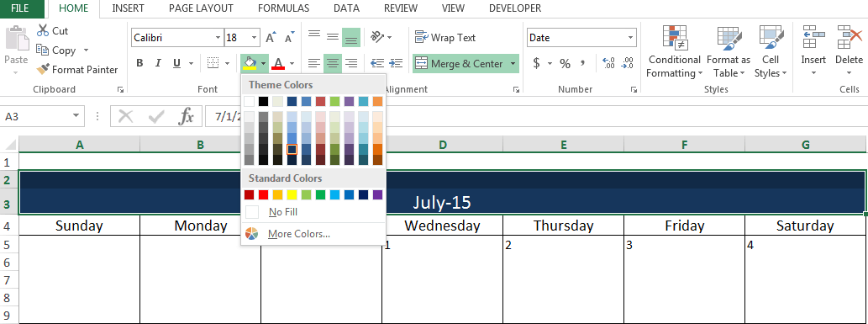The image size is (868, 324).
Task: Click the Format Painter brush icon
Action: 43,70
